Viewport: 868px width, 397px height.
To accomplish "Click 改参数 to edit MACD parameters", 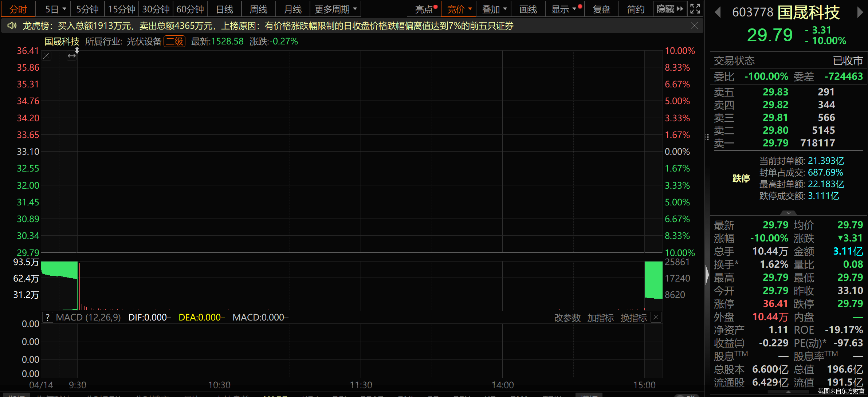I will coord(567,318).
